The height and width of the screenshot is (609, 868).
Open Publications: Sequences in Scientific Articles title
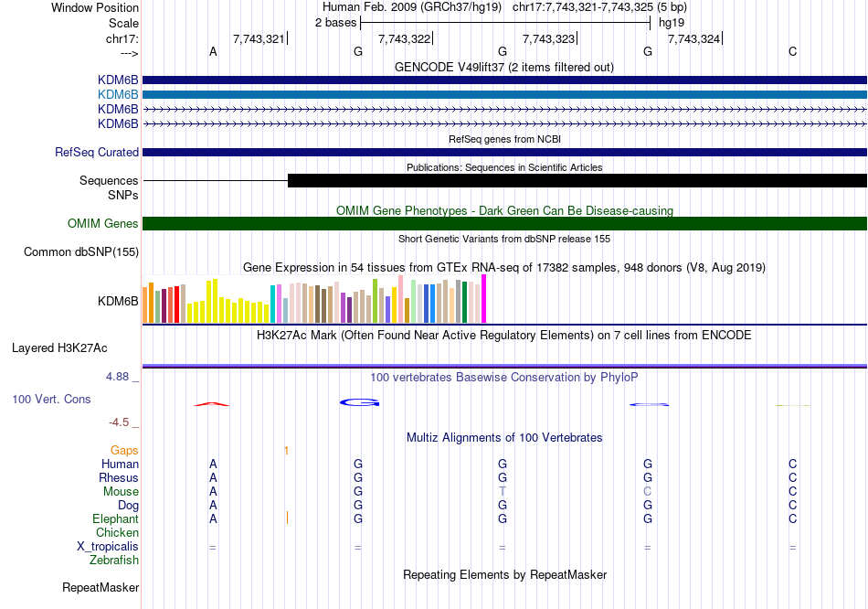point(504,167)
